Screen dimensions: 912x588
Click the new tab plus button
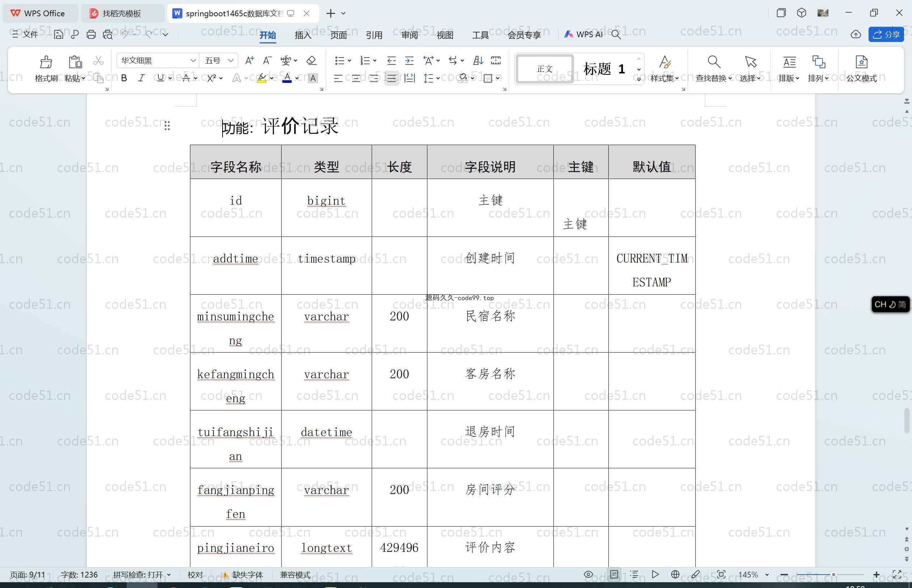[330, 13]
